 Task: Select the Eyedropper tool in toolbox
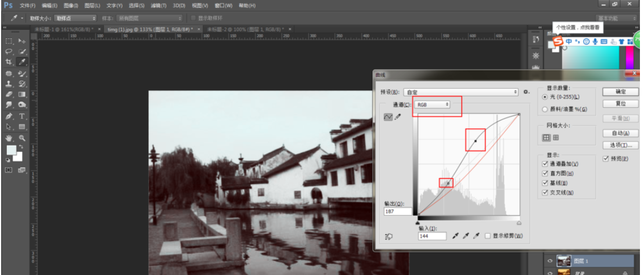coord(22,62)
